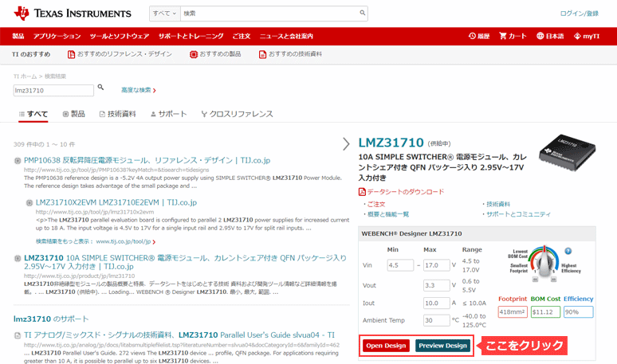Viewport: 617px width, 364px height.
Task: Click the icon beside the LMZ31710 10A result
Action: coord(18,259)
